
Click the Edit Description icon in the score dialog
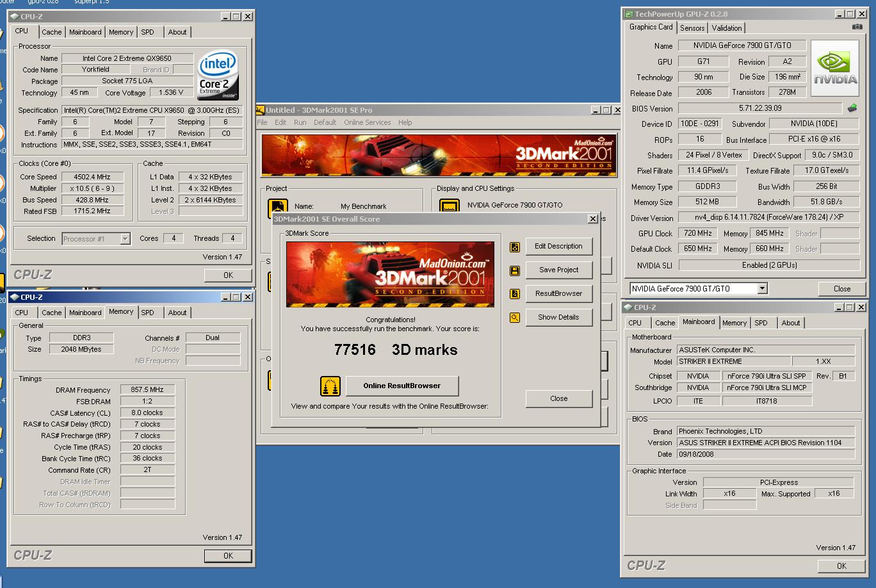515,247
